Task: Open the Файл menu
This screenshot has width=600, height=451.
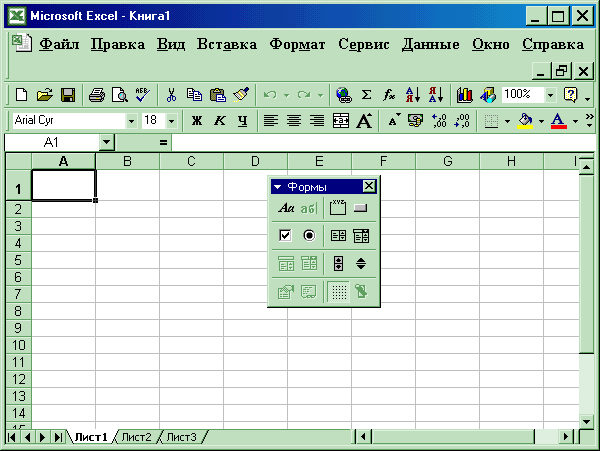Action: tap(59, 44)
